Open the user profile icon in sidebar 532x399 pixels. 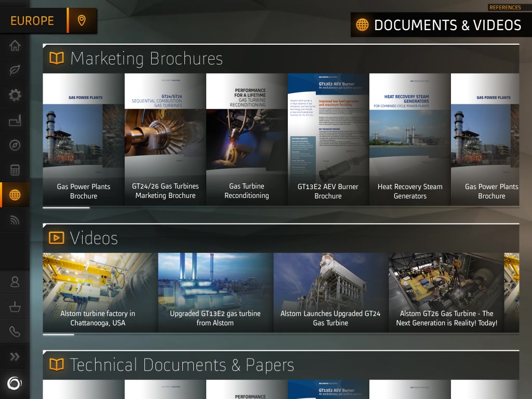point(15,282)
